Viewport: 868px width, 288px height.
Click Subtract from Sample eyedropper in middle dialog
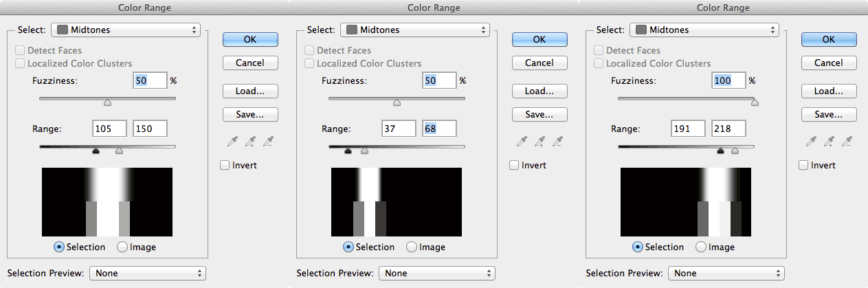pos(557,142)
